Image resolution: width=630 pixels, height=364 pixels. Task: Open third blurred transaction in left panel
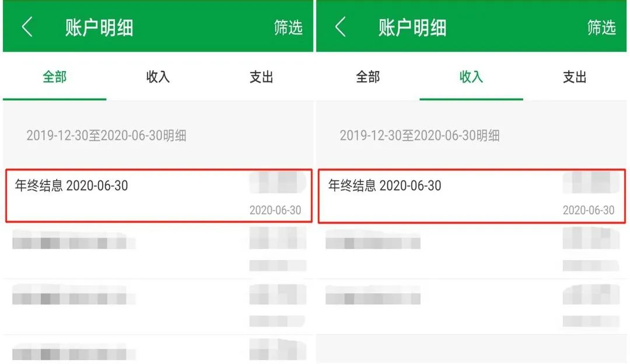pos(158,306)
